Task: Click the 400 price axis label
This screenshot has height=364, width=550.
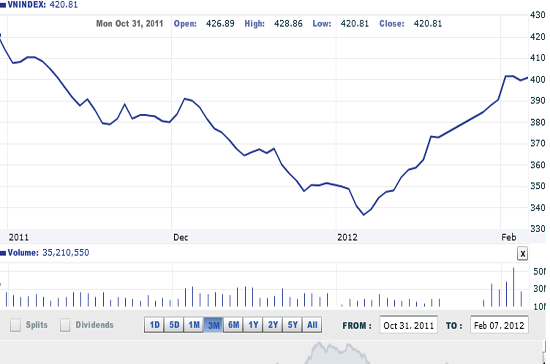Action: [x=537, y=80]
